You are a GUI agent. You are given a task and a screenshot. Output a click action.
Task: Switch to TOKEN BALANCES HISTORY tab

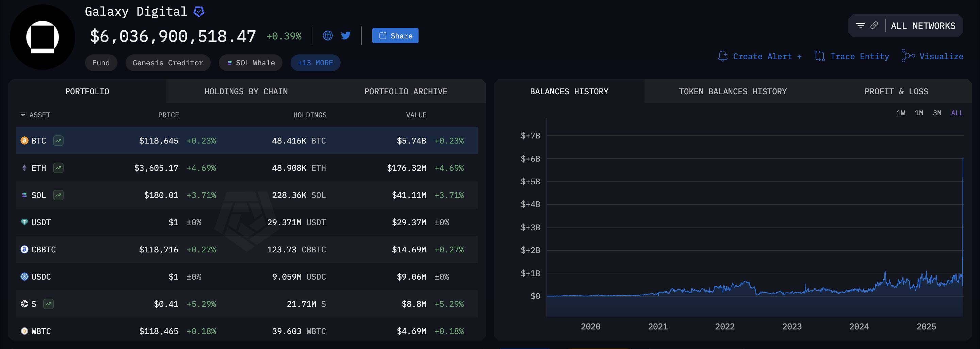(x=733, y=91)
